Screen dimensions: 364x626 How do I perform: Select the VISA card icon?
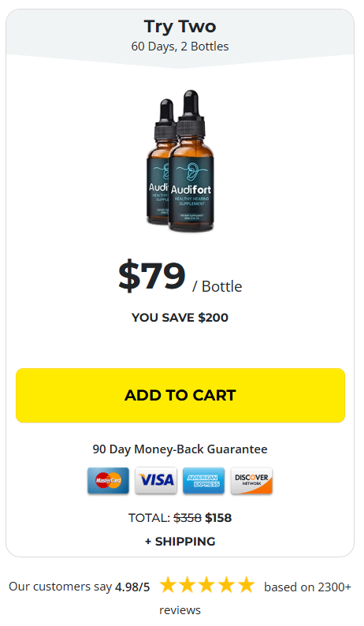point(156,480)
